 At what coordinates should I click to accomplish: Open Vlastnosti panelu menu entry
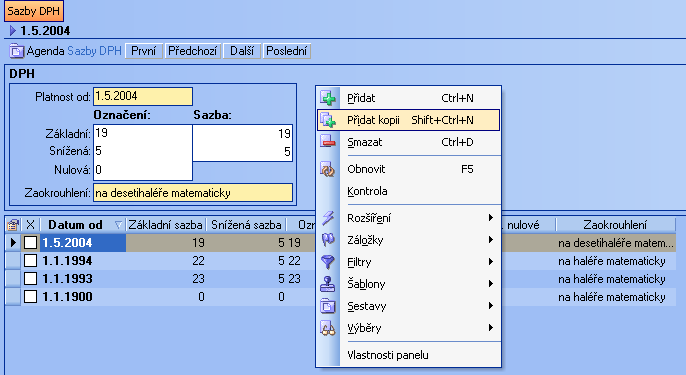tap(409, 355)
